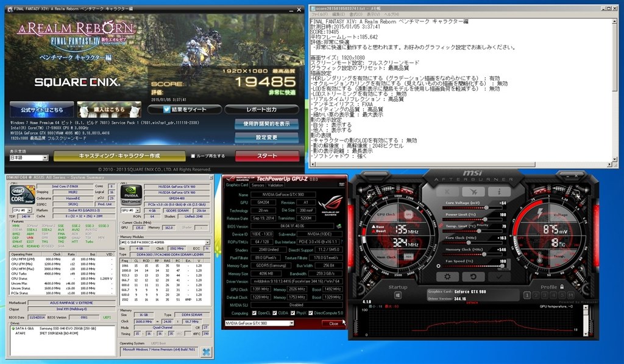The image size is (624, 364).
Task: Click the GPU chip icon on GPU Clock gauge
Action: coord(408,214)
